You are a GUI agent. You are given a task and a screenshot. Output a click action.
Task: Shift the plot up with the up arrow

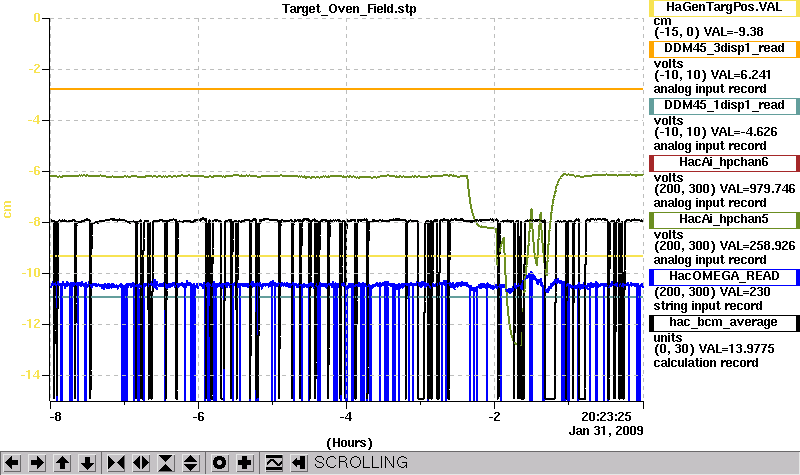coord(62,463)
